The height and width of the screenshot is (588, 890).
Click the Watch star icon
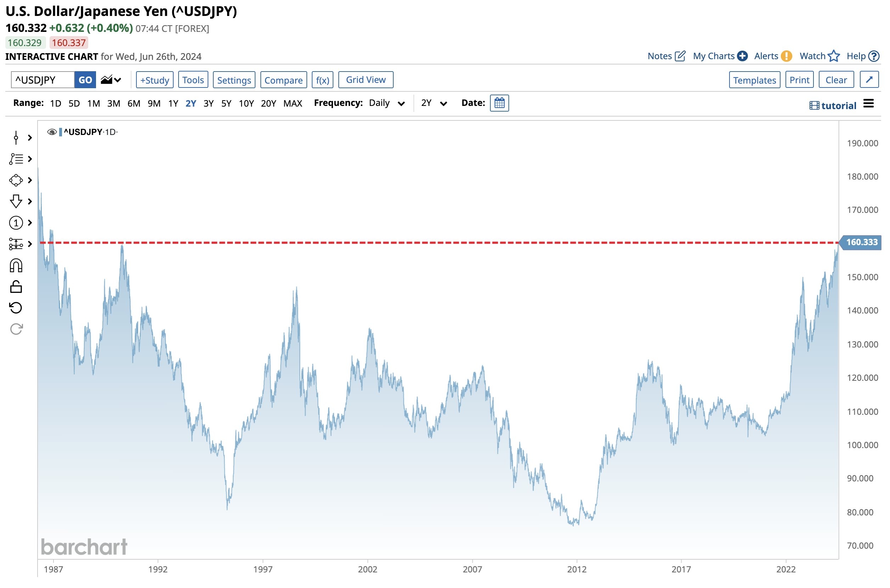point(833,56)
